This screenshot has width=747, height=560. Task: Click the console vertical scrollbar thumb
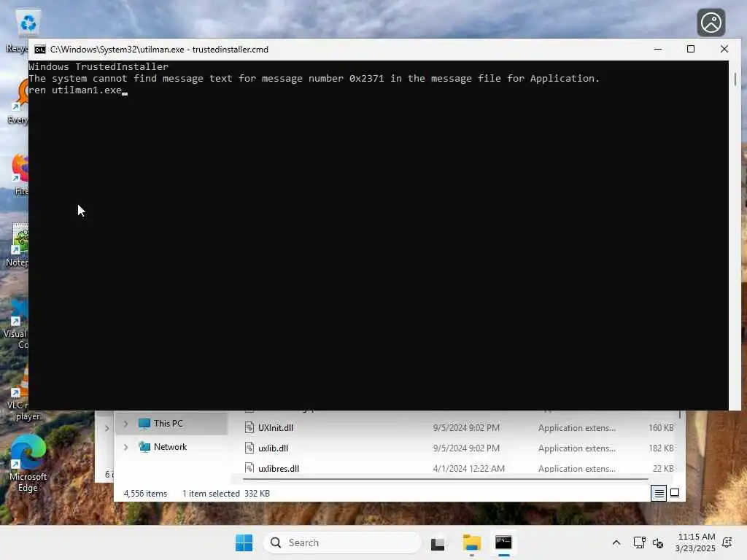tap(735, 79)
